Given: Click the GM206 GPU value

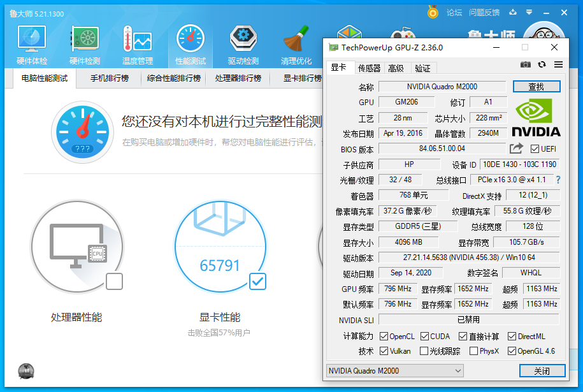Looking at the screenshot, I should pyautogui.click(x=407, y=102).
